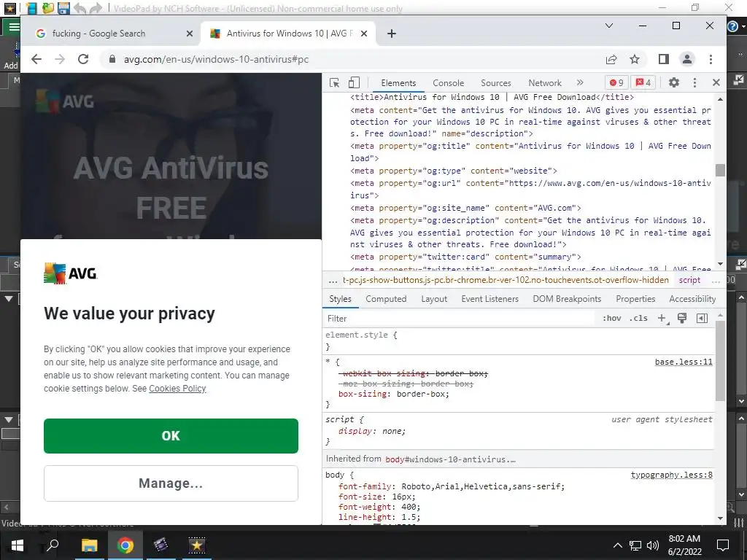747x560 pixels.
Task: Toggle the Chrome side panel icon
Action: [663, 59]
